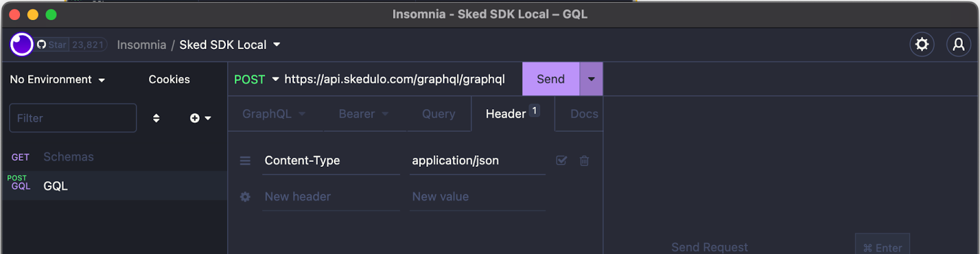Click the sort requests arrows icon

[x=156, y=118]
